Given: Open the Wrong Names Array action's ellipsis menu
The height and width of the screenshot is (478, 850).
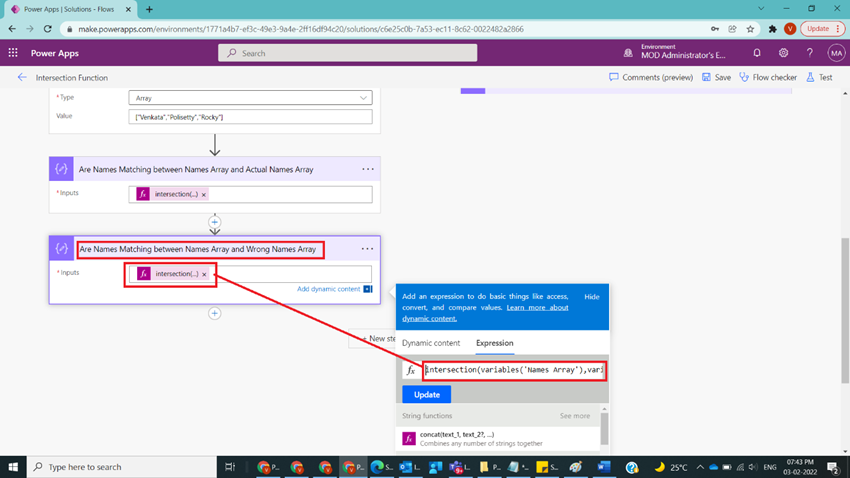Looking at the screenshot, I should tap(367, 249).
